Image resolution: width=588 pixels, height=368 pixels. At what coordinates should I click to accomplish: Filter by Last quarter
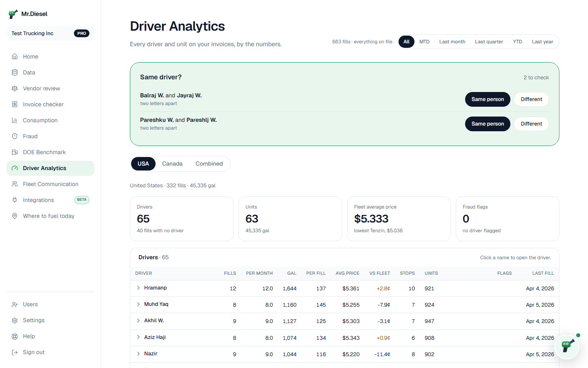(x=489, y=42)
